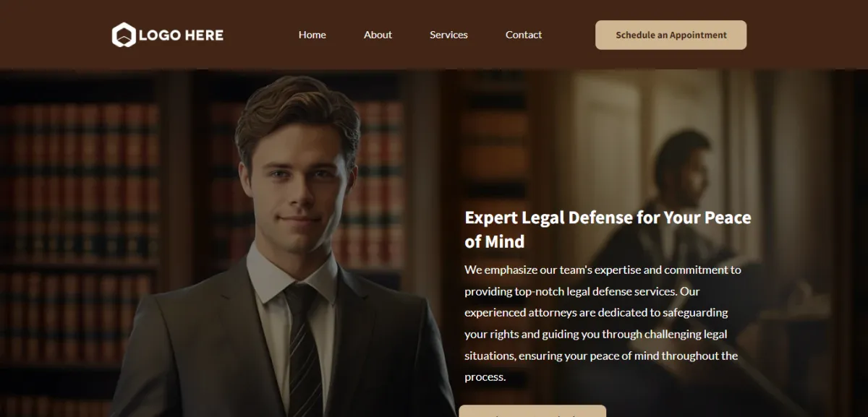Click the partially visible tan button below paragraph
Image resolution: width=868 pixels, height=417 pixels.
click(x=532, y=411)
